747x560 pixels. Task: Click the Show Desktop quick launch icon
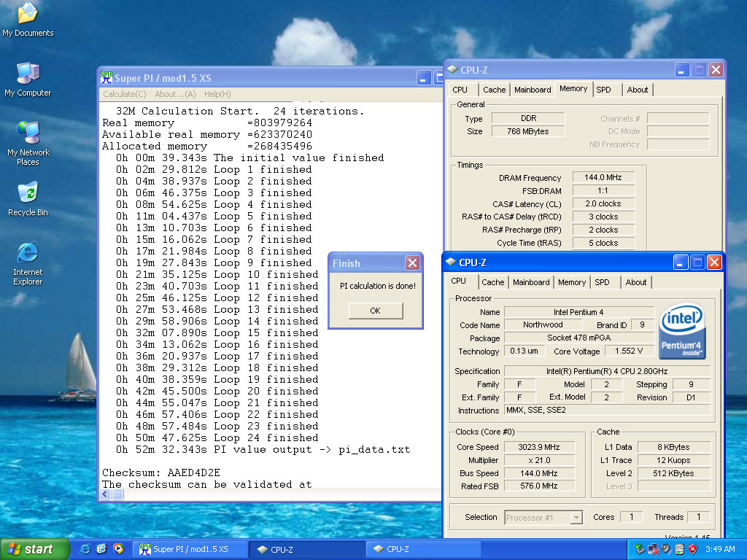pyautogui.click(x=101, y=549)
